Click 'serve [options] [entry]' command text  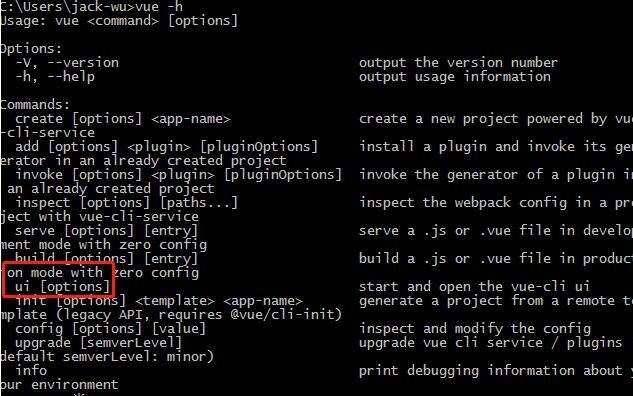[107, 230]
